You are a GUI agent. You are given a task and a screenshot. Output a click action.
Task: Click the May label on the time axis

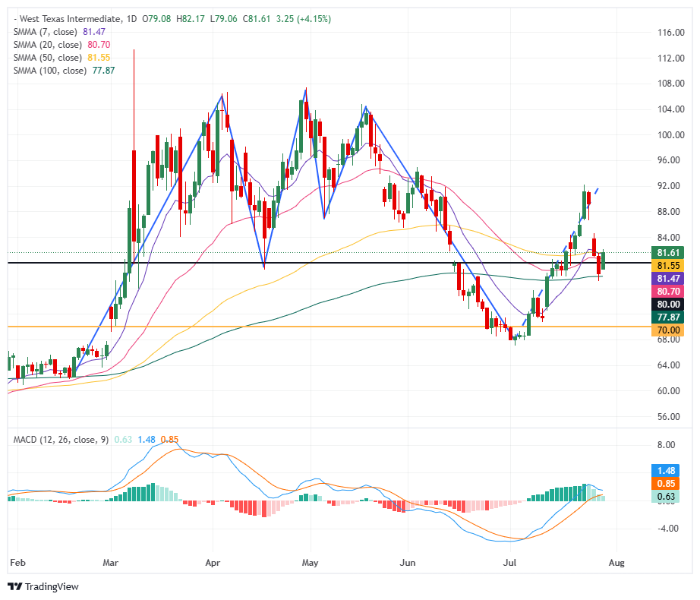[310, 563]
